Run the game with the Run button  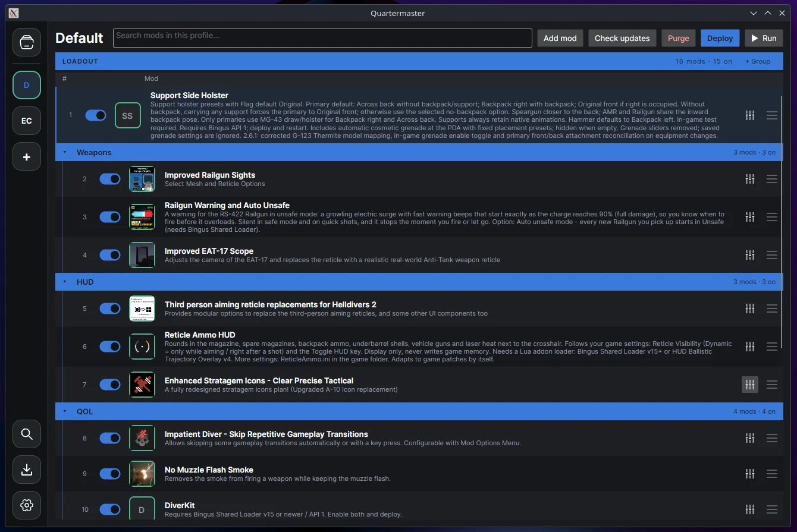(x=764, y=38)
